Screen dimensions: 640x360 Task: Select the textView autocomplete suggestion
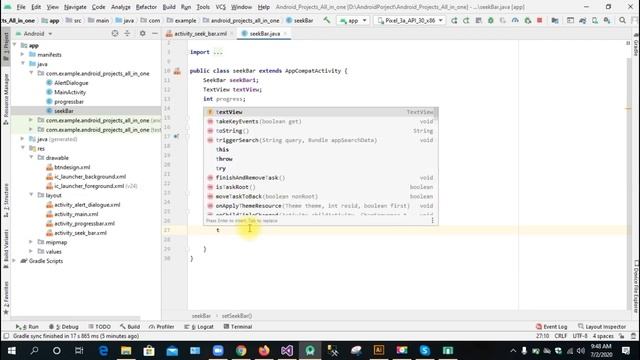click(320, 112)
